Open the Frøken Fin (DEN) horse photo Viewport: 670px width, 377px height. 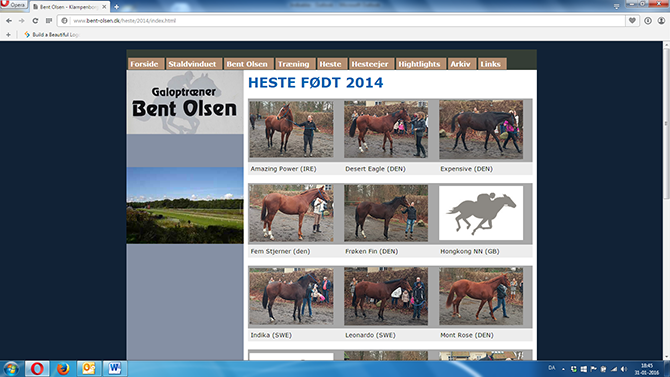386,213
